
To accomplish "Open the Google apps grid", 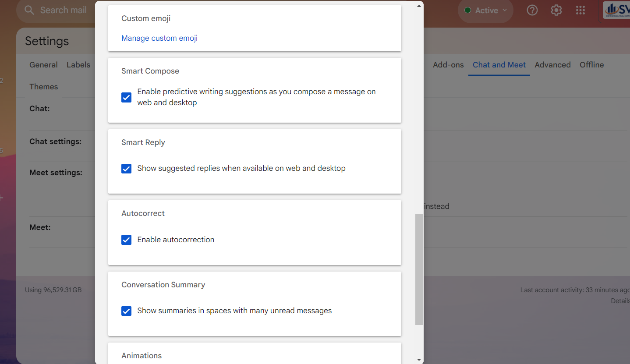I will click(x=580, y=10).
